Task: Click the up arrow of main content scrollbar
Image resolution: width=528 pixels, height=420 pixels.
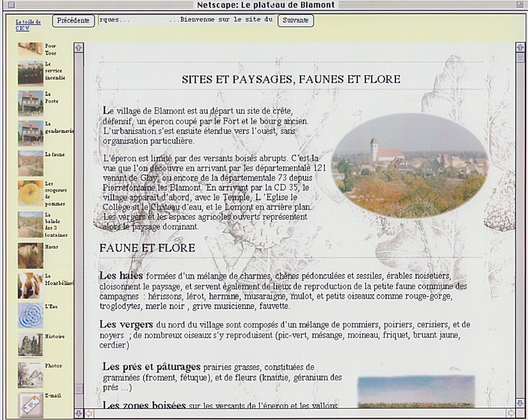Action: [x=520, y=47]
